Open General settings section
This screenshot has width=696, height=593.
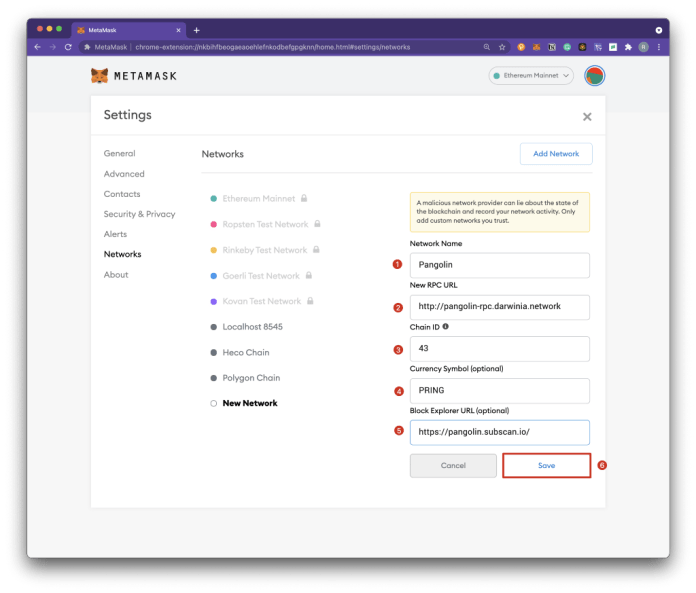click(x=119, y=153)
